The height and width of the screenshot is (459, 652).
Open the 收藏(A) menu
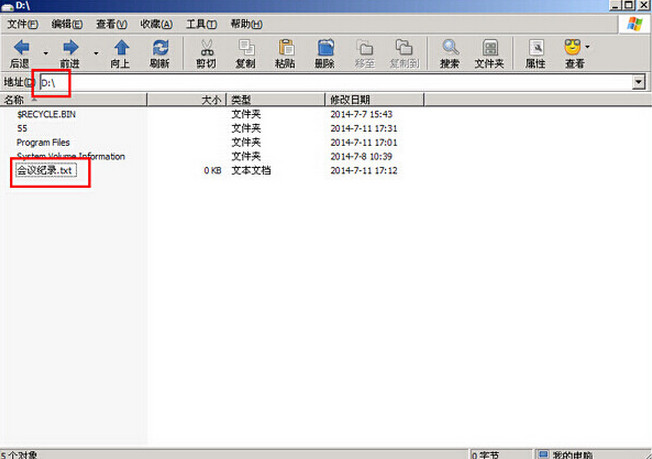(x=156, y=24)
